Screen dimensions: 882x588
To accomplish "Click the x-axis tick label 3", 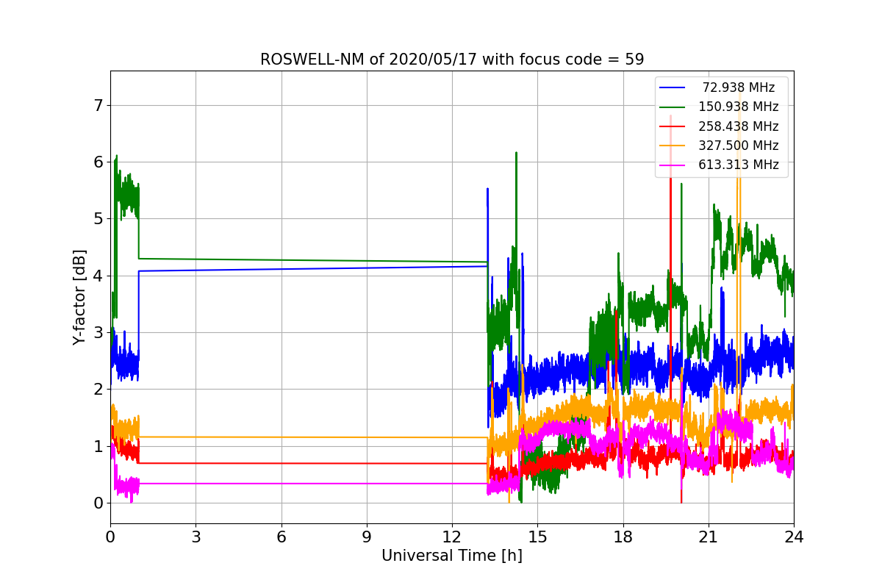I will point(196,537).
